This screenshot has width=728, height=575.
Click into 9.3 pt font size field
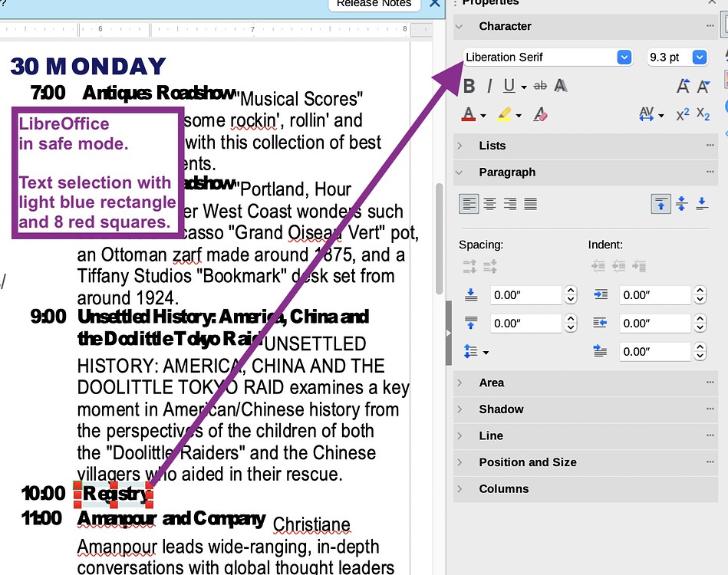point(670,57)
